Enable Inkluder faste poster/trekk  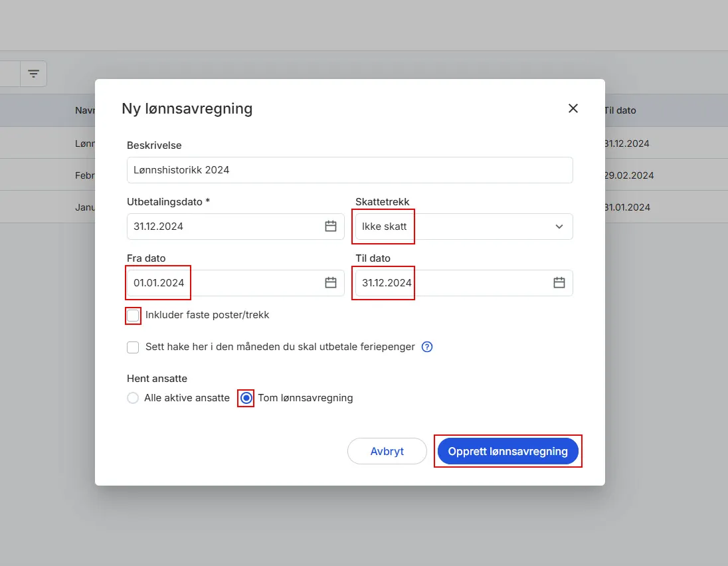click(133, 315)
